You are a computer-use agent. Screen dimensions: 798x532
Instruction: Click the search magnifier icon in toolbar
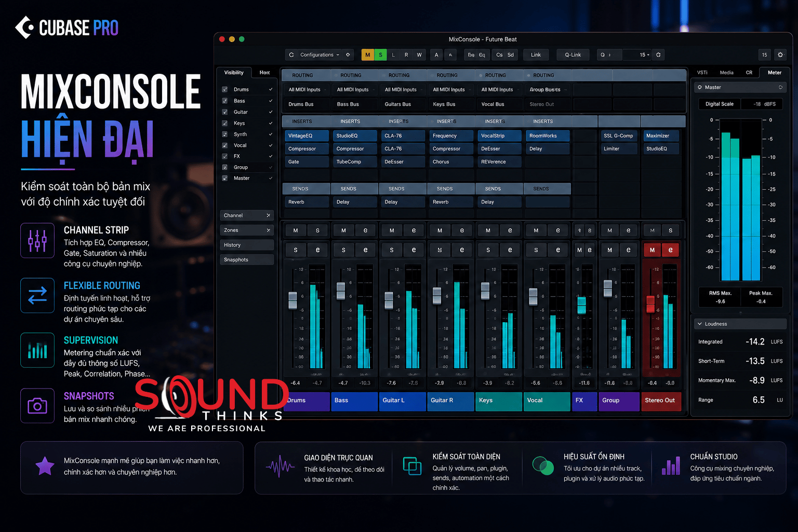click(x=603, y=55)
